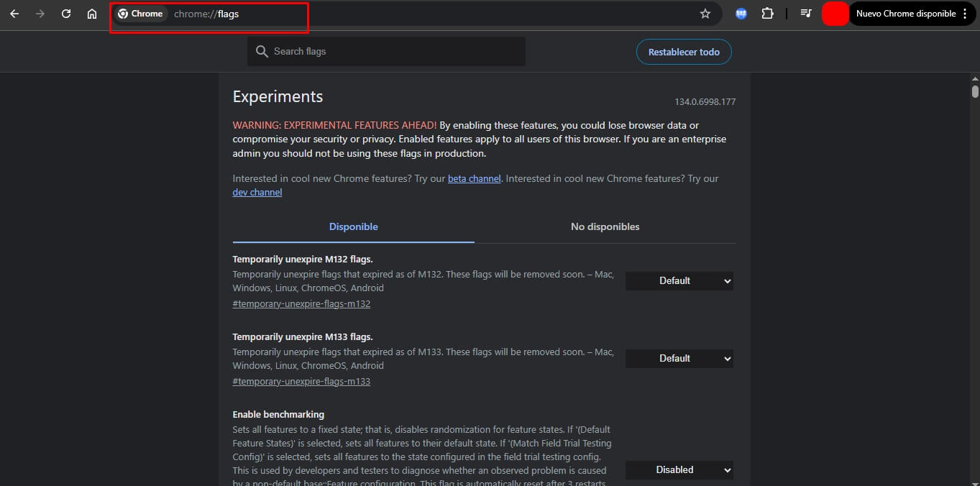
Task: Click the magnifier icon in Search flags
Action: coord(262,52)
